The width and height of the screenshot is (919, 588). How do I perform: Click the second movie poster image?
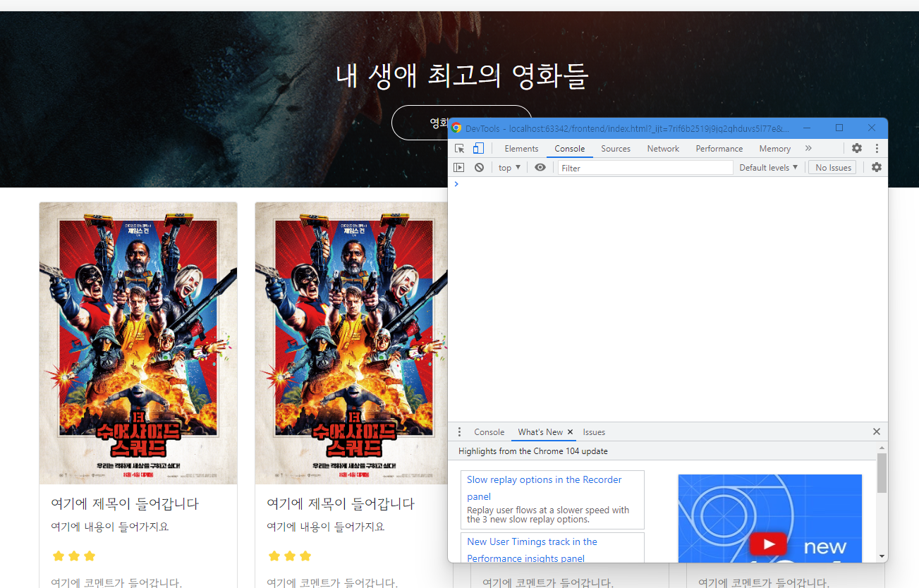(x=351, y=343)
